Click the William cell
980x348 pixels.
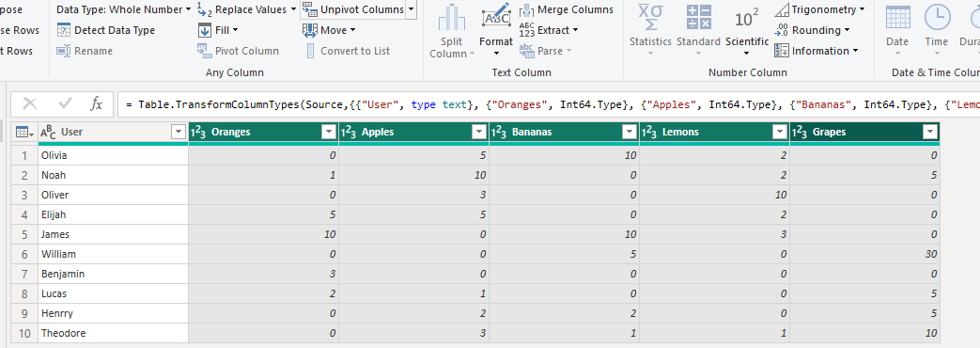(113, 254)
